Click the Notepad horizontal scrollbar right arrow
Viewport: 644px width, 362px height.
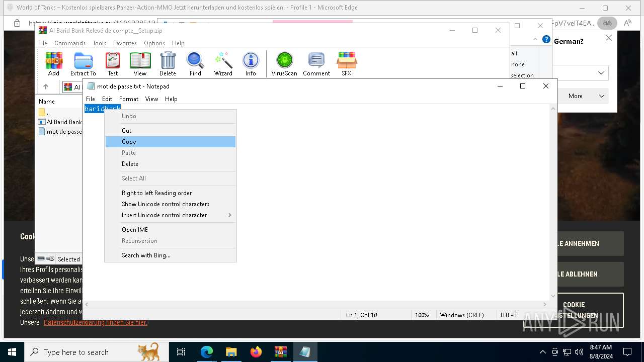click(x=545, y=304)
